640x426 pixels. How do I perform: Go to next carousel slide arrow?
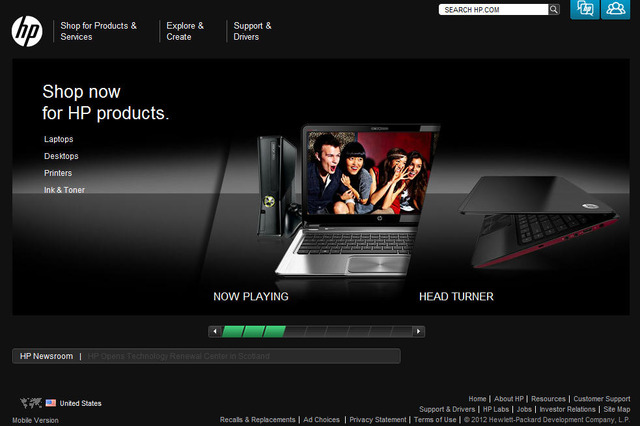[418, 331]
